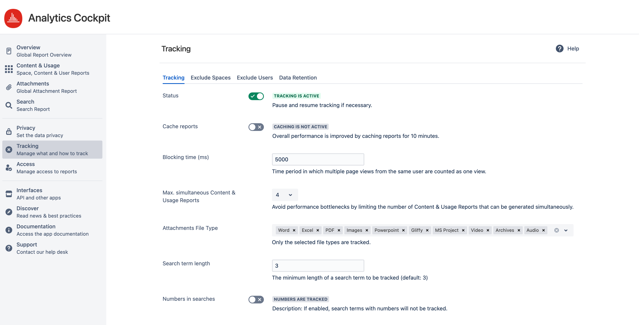The width and height of the screenshot is (644, 325).
Task: Select the Access user icon in sidebar
Action: pos(9,168)
